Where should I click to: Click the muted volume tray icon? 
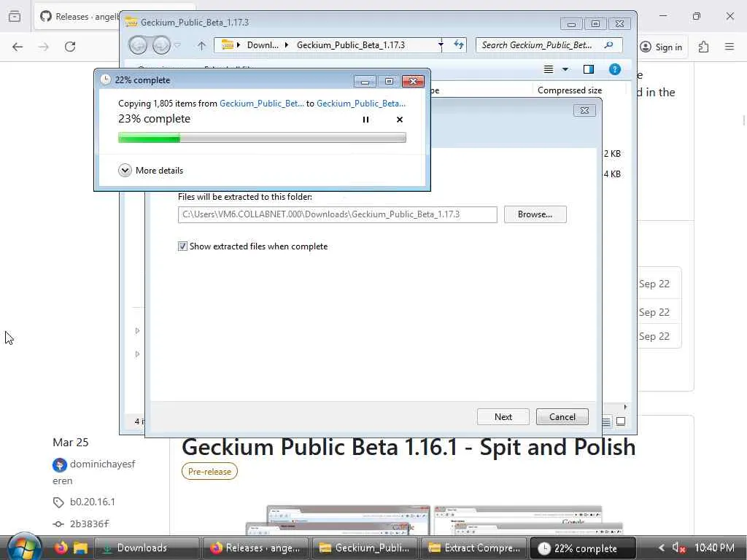tap(678, 548)
